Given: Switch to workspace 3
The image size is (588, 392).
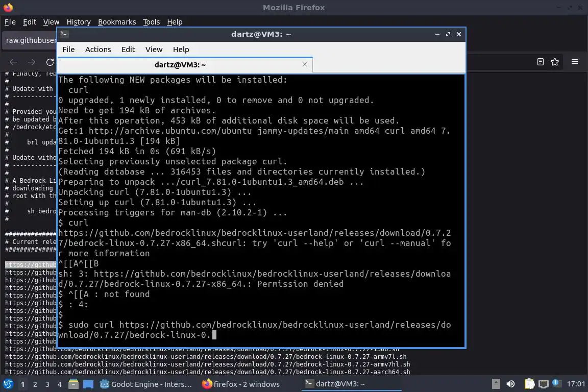Looking at the screenshot, I should point(47,384).
